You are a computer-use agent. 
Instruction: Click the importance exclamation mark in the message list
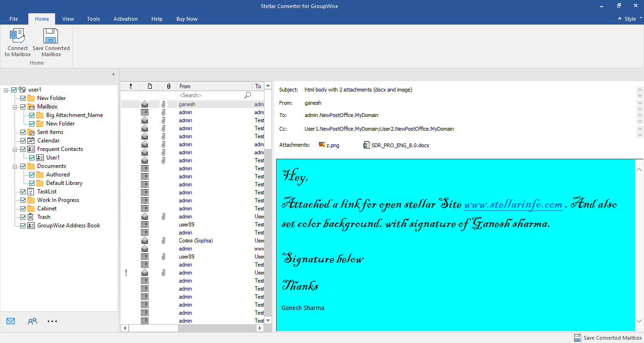click(126, 273)
